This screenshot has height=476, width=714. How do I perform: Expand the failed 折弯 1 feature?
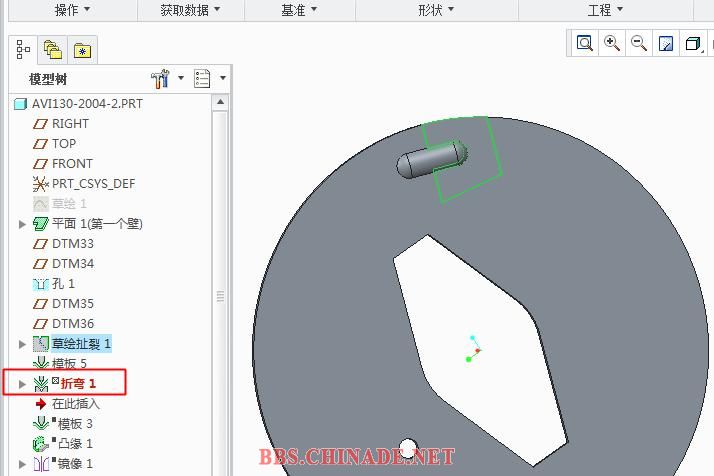pyautogui.click(x=22, y=384)
